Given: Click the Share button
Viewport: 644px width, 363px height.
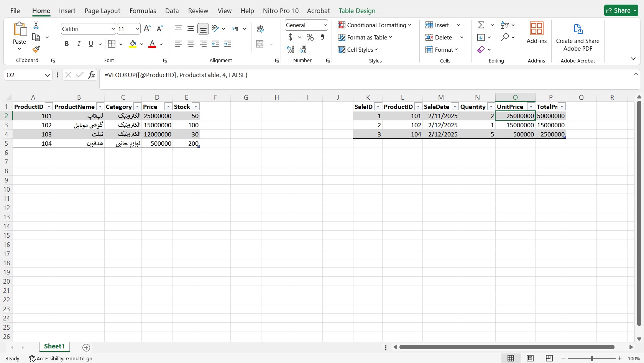Looking at the screenshot, I should (x=621, y=10).
